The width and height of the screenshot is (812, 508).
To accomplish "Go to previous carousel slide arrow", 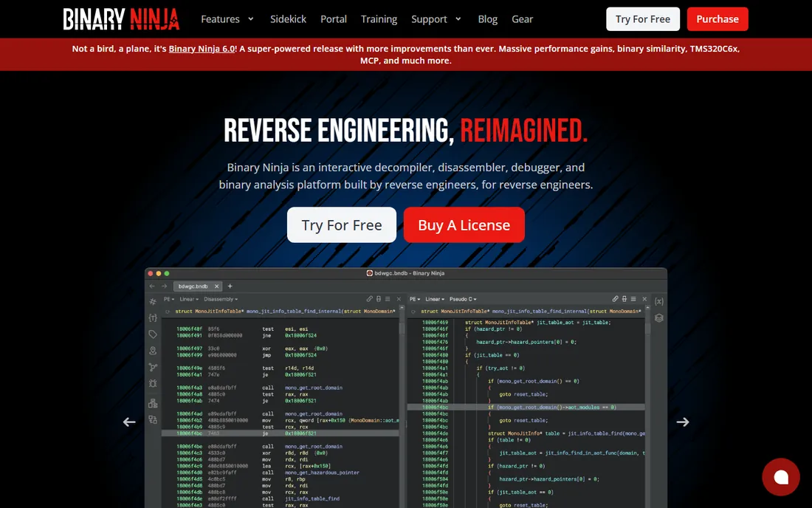I will (129, 422).
